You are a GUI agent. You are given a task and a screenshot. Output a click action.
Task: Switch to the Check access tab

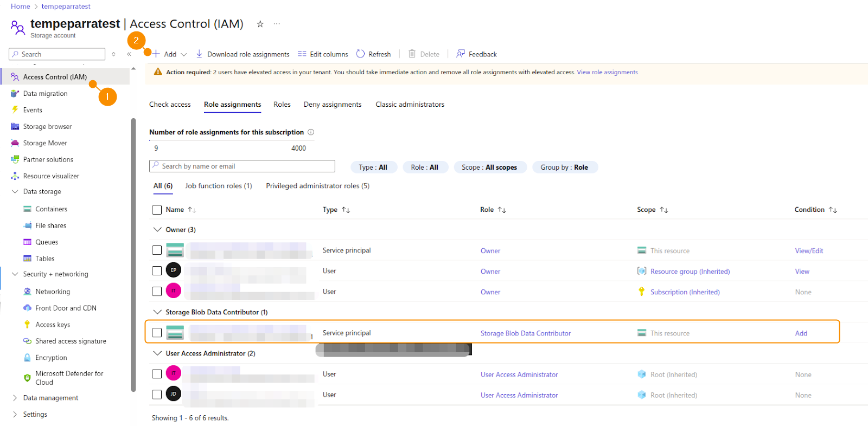(x=170, y=105)
